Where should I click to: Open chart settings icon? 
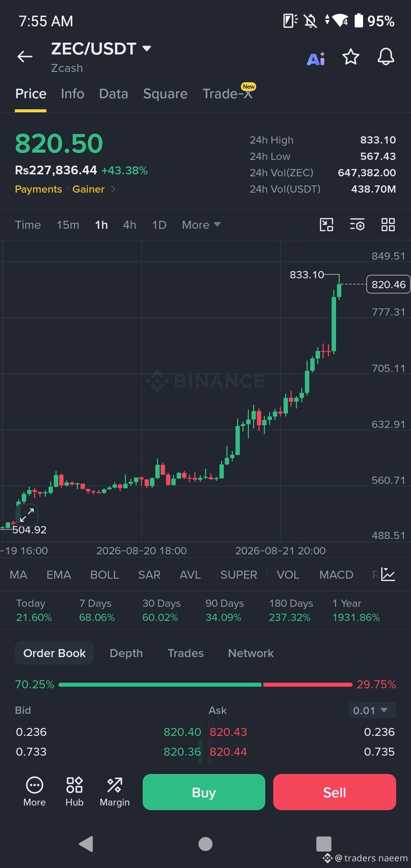pyautogui.click(x=357, y=225)
